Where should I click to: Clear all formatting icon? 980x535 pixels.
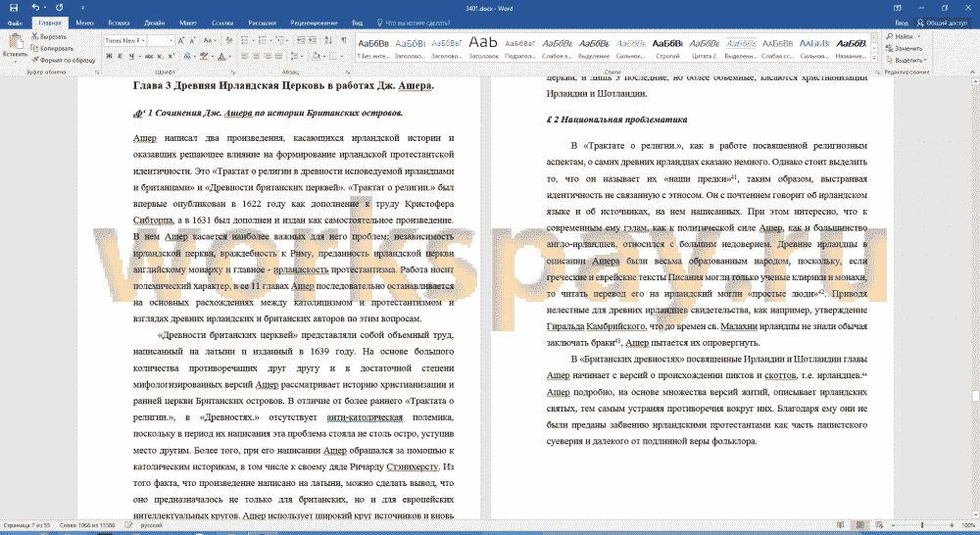[228, 40]
